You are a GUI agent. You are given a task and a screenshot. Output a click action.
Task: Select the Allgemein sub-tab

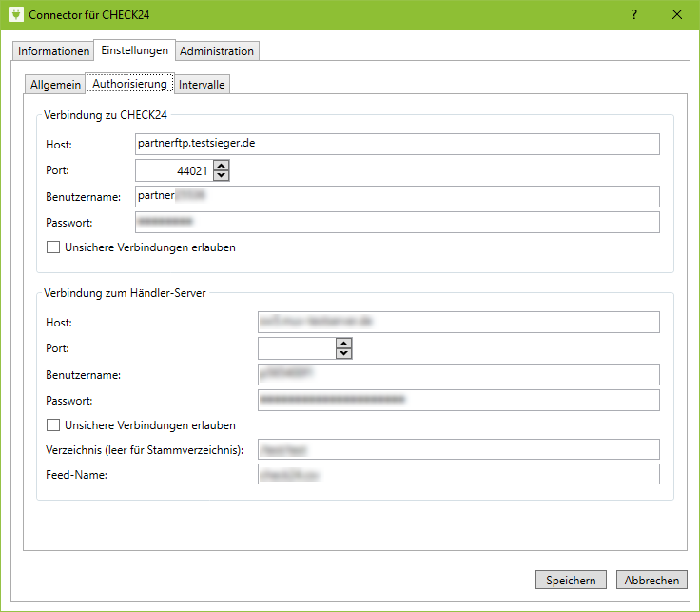(55, 85)
